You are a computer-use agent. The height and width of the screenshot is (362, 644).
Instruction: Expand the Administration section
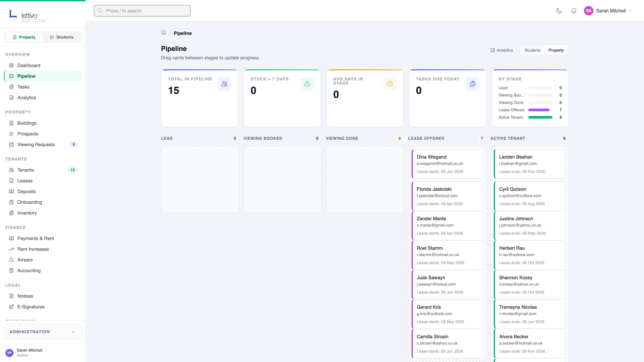tap(43, 332)
